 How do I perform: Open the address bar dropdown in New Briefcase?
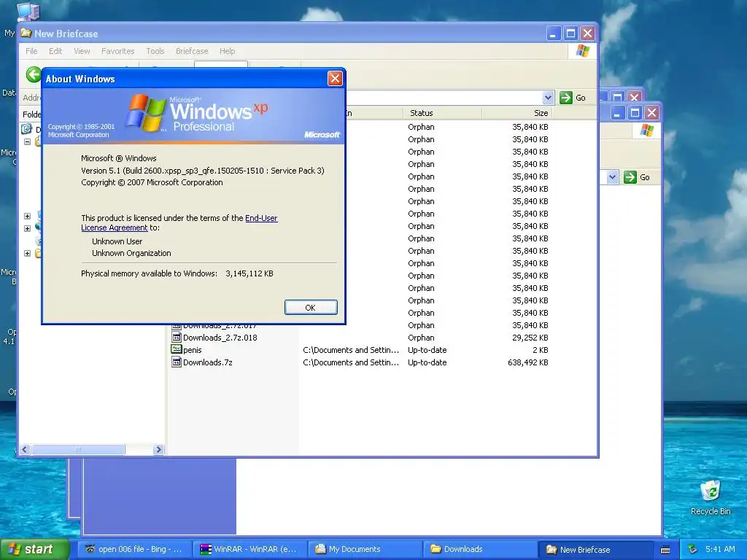tap(548, 98)
